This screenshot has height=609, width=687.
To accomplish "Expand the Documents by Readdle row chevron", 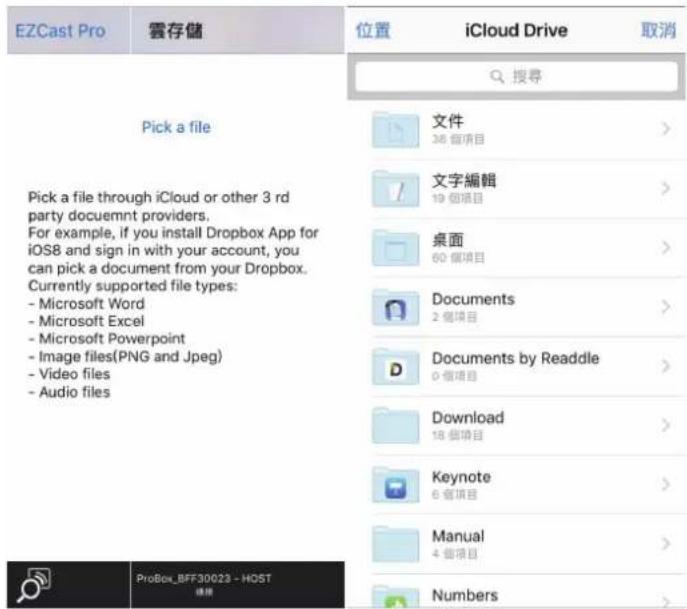I will [x=666, y=366].
